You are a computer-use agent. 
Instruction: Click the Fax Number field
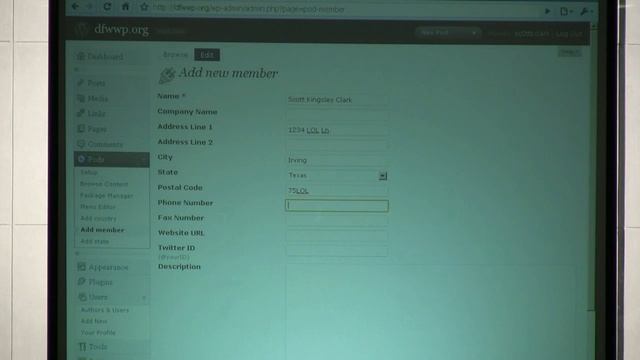(x=337, y=221)
